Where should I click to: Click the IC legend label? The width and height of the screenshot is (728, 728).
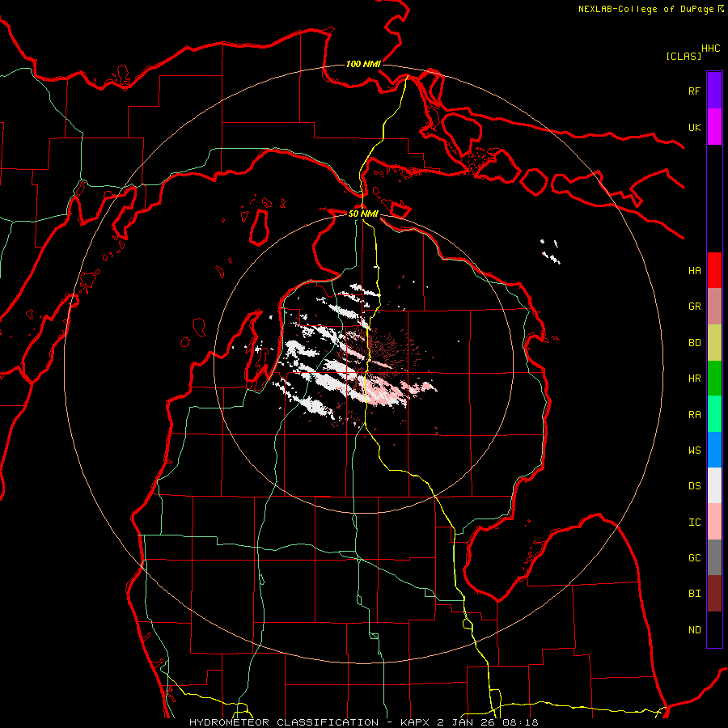(x=694, y=523)
